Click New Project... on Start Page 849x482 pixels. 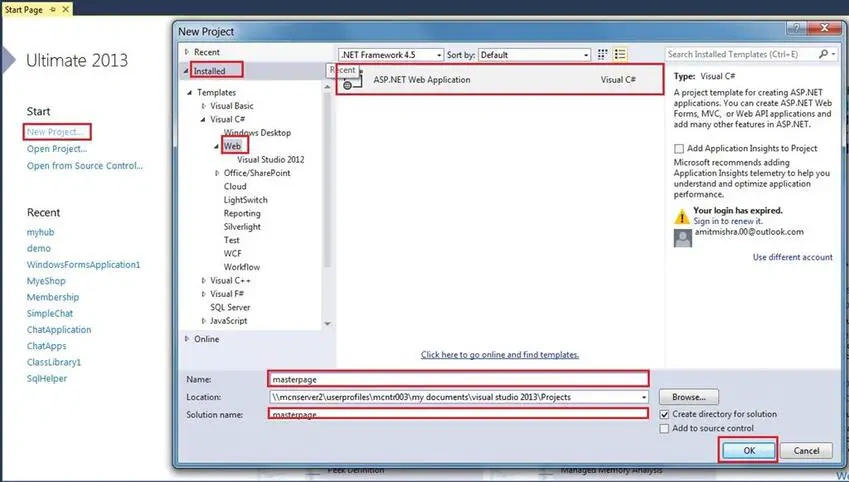click(x=56, y=132)
